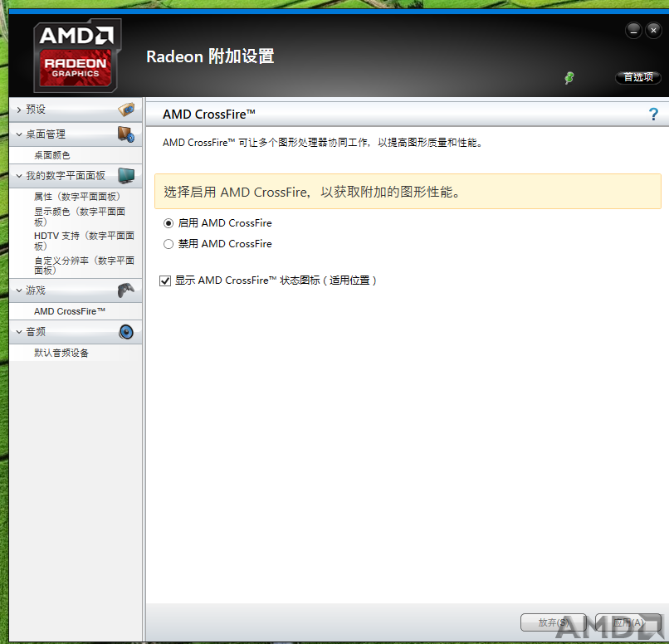669x644 pixels.
Task: Minimize the Radeon settings window
Action: point(633,31)
